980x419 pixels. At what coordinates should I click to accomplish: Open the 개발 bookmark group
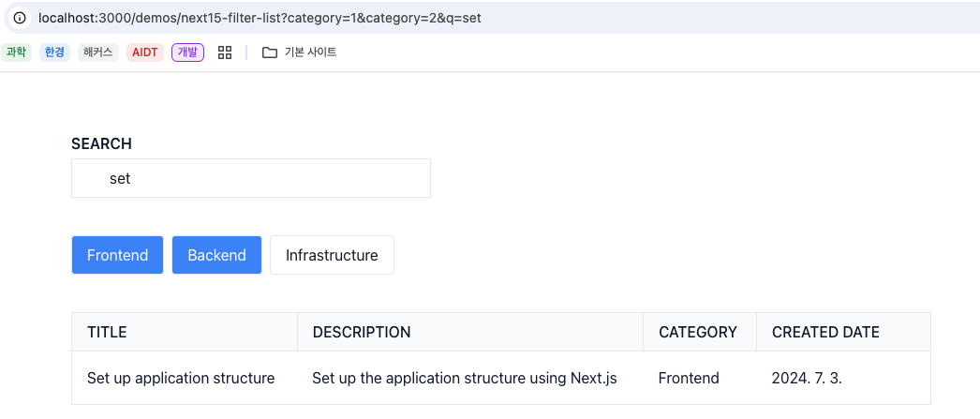[x=187, y=52]
